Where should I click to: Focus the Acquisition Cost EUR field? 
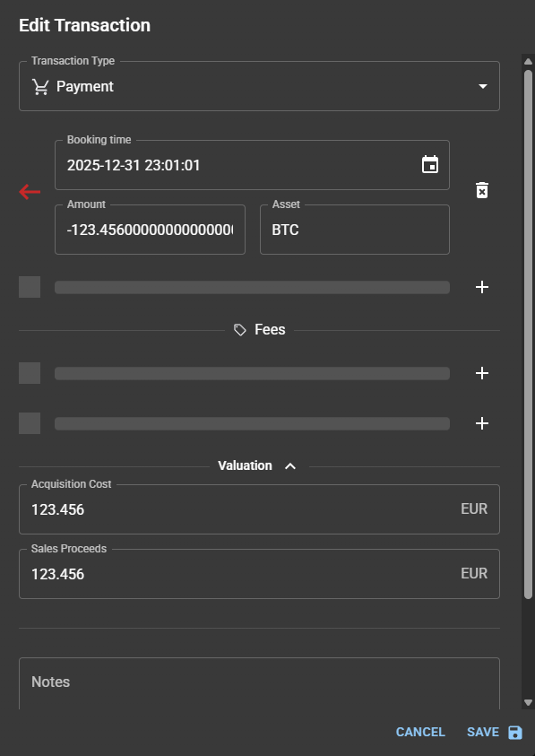[x=259, y=509]
